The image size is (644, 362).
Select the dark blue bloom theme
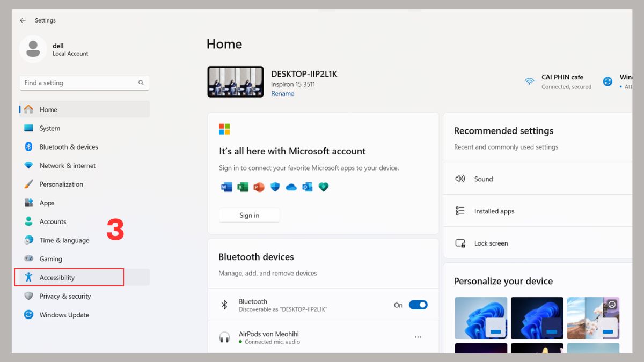click(x=537, y=318)
